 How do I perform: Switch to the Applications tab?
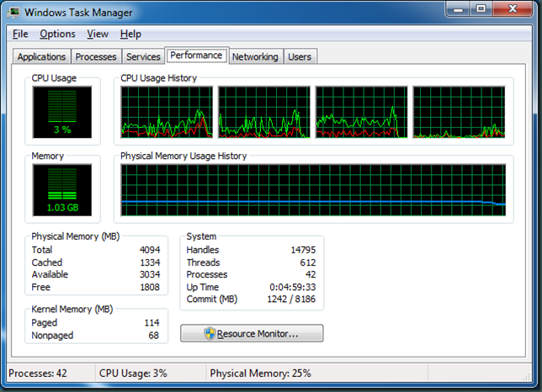pos(41,56)
